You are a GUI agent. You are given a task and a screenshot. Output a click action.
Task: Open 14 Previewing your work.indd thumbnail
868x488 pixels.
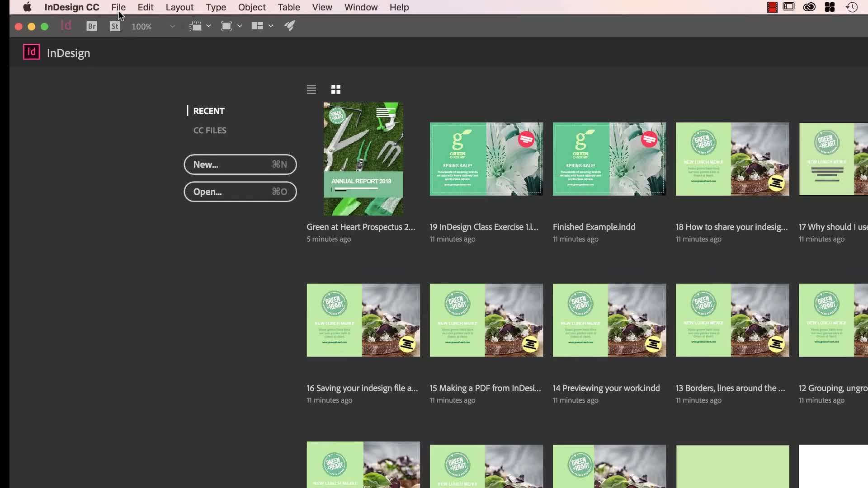point(609,320)
